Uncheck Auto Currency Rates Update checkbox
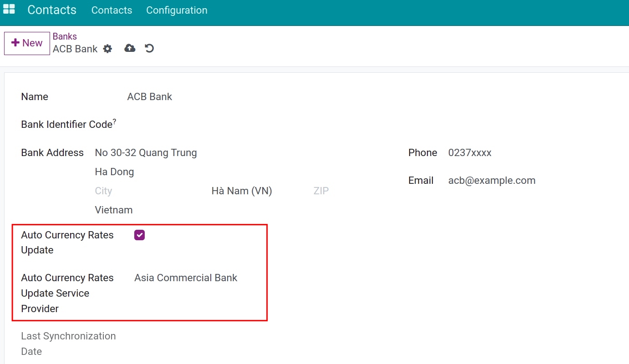Image resolution: width=629 pixels, height=364 pixels. (x=139, y=235)
